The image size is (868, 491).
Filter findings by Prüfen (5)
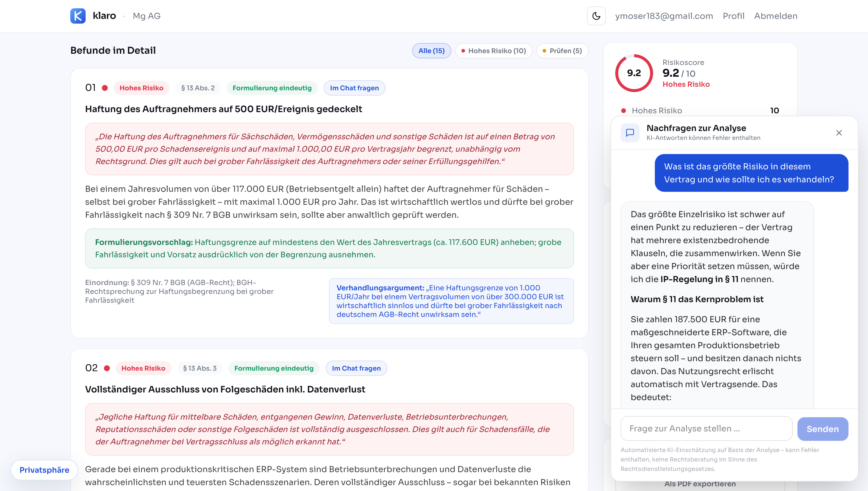click(x=562, y=50)
